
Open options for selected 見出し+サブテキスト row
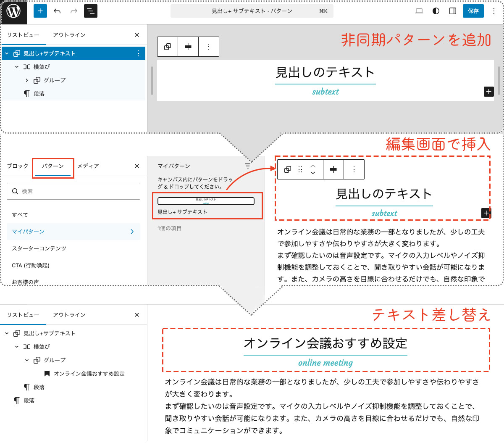coord(139,53)
